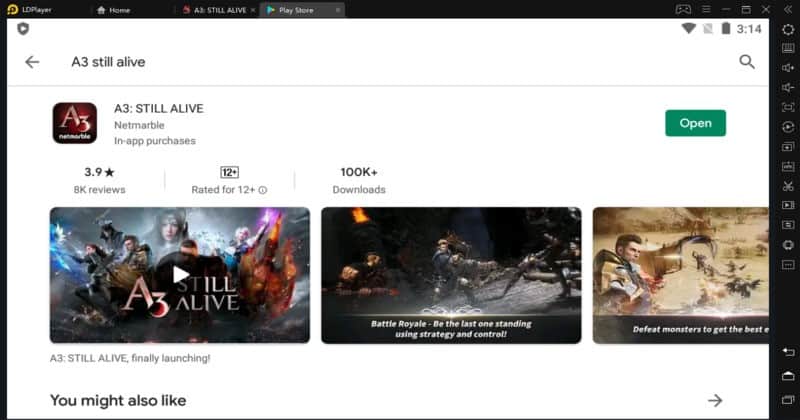Click the You might also like heading

click(x=118, y=401)
